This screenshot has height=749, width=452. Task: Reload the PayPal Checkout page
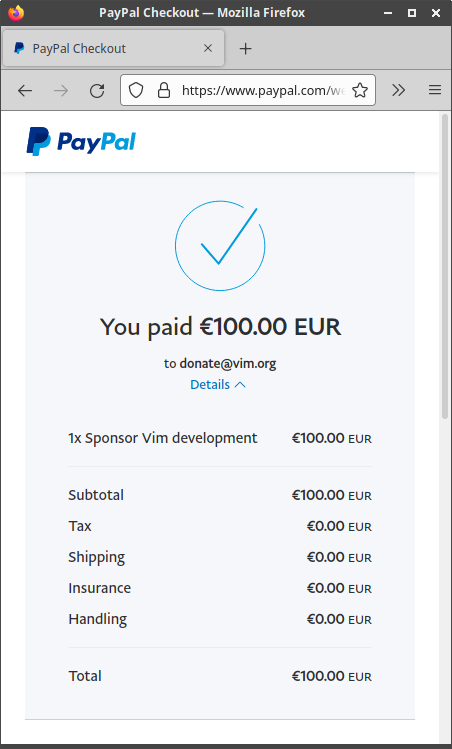[x=97, y=90]
